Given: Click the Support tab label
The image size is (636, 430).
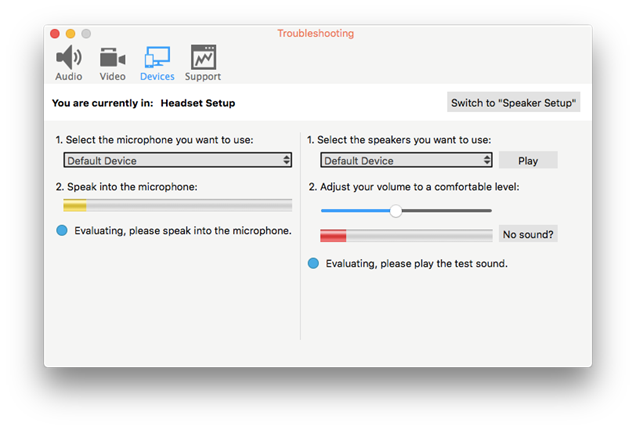Looking at the screenshot, I should tap(203, 76).
